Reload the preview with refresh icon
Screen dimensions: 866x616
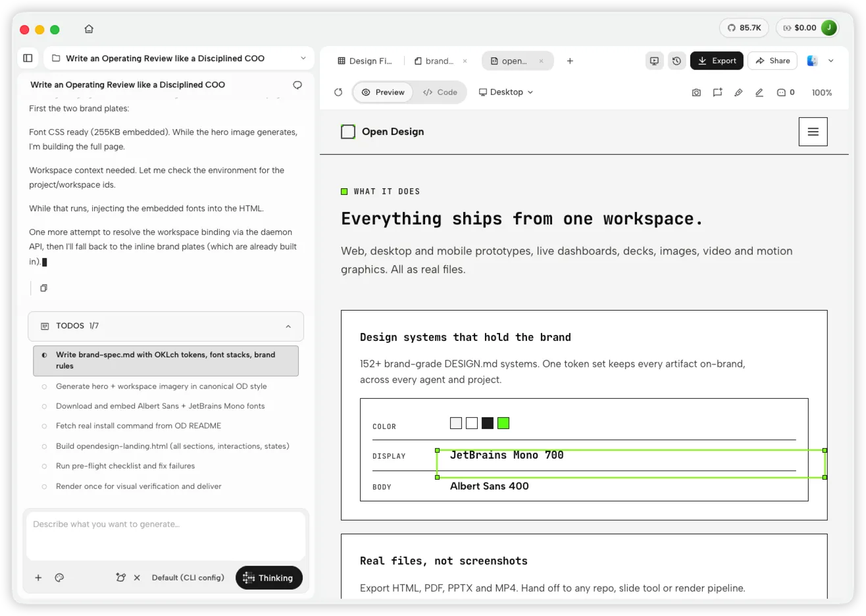click(x=338, y=92)
